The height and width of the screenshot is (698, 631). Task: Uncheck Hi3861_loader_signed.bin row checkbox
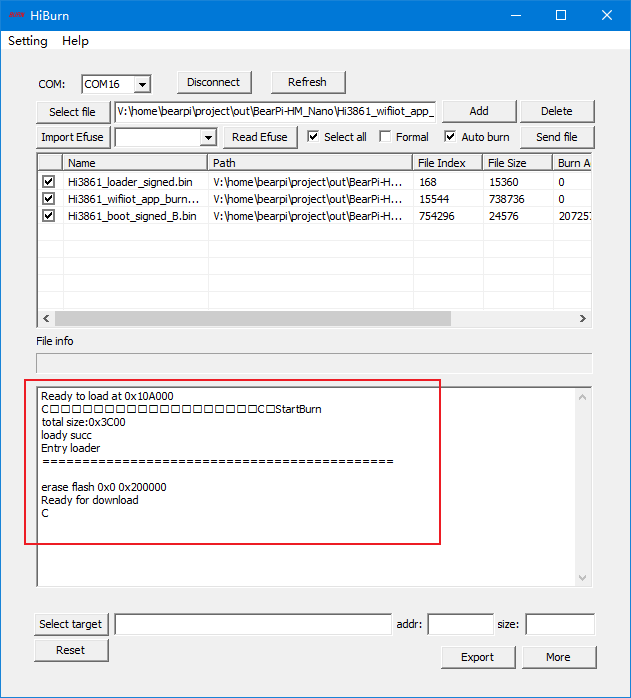click(x=49, y=182)
